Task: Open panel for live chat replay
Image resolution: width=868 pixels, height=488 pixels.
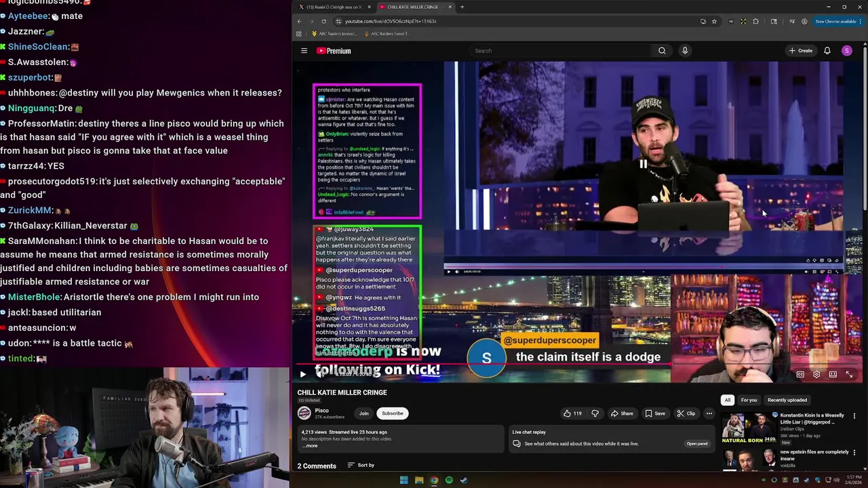Action: (697, 444)
